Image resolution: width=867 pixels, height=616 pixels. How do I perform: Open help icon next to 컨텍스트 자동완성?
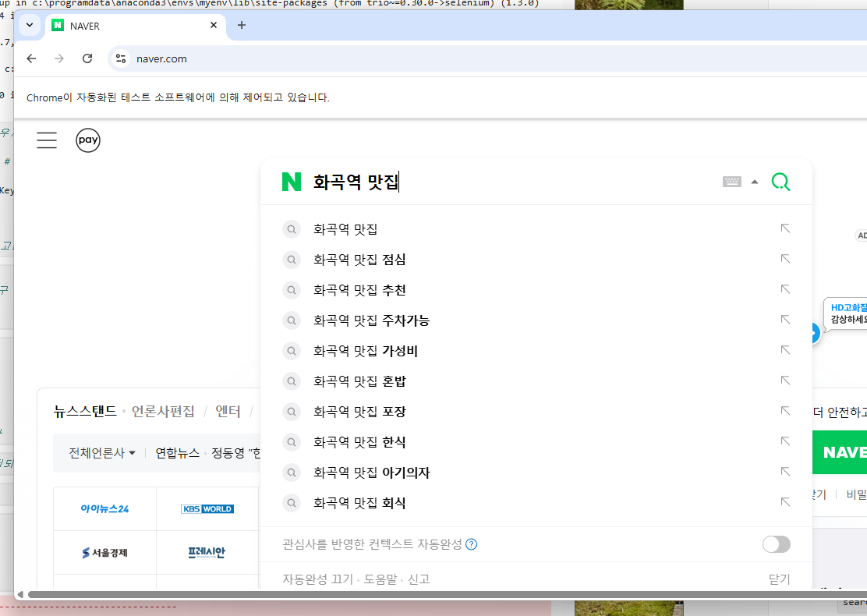471,544
